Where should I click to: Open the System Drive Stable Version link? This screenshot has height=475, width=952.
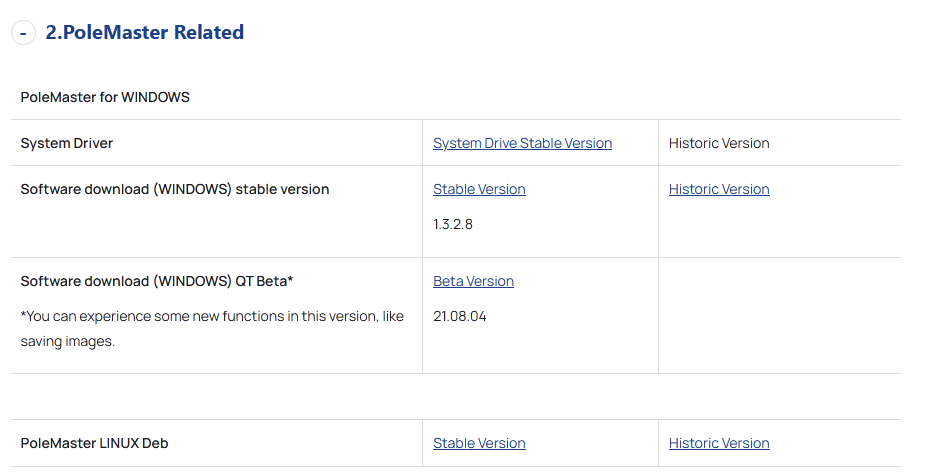522,143
